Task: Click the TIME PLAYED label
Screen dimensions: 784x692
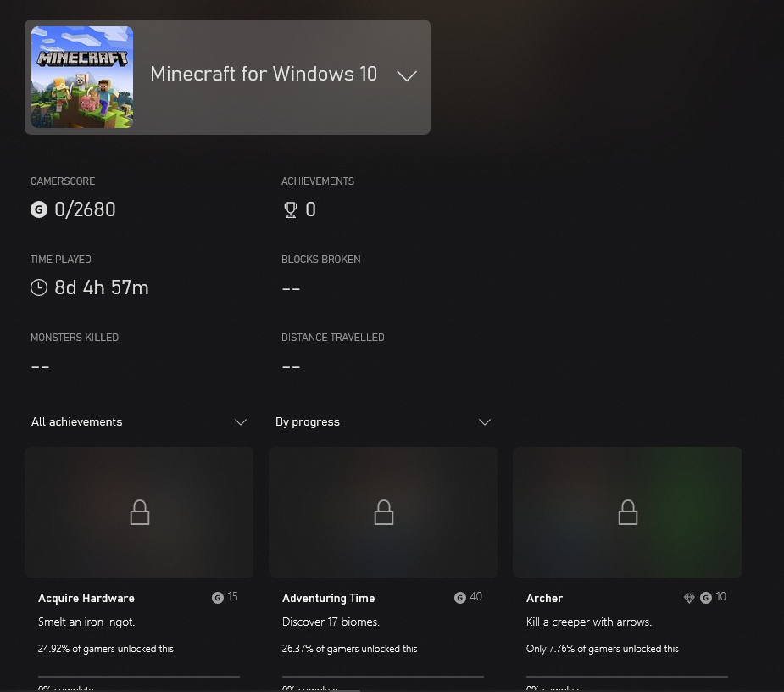Action: (x=60, y=259)
